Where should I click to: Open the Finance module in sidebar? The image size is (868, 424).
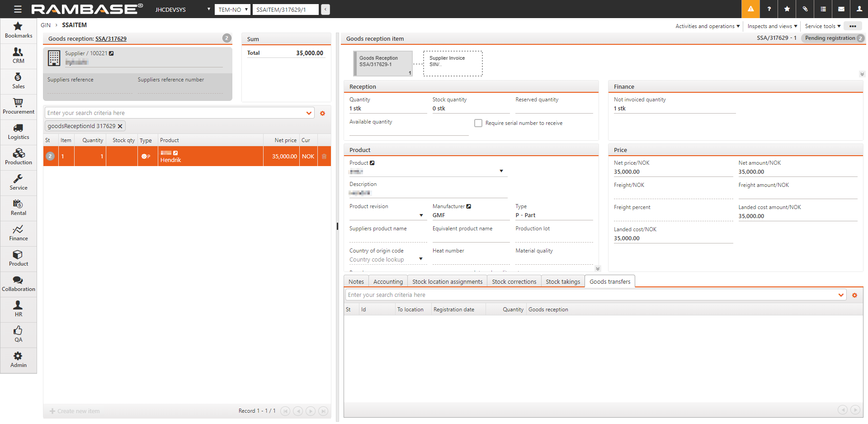pyautogui.click(x=18, y=233)
